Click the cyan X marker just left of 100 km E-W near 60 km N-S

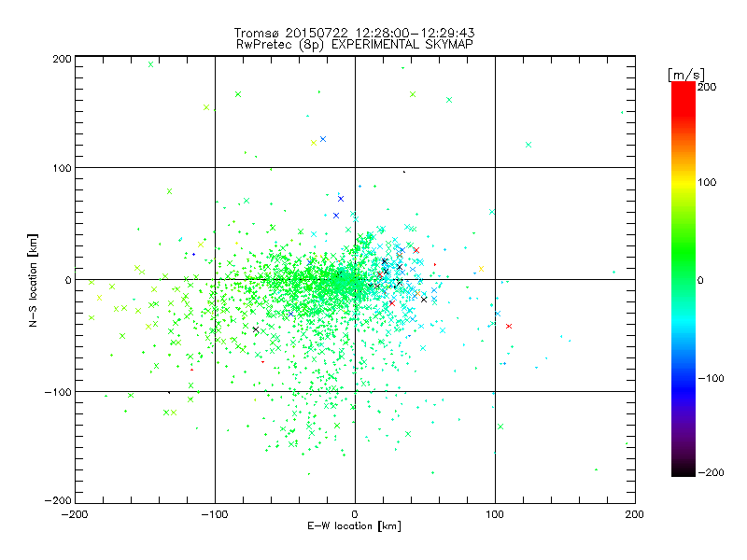click(x=492, y=212)
